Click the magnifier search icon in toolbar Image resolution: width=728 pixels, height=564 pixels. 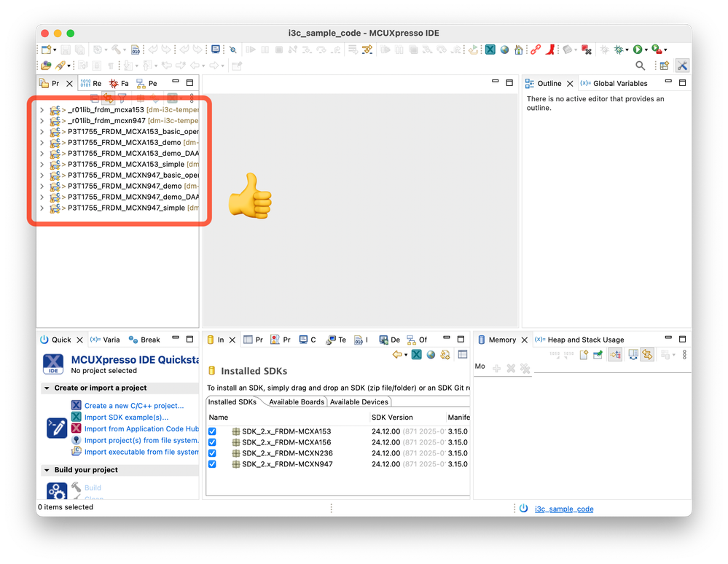tap(641, 66)
